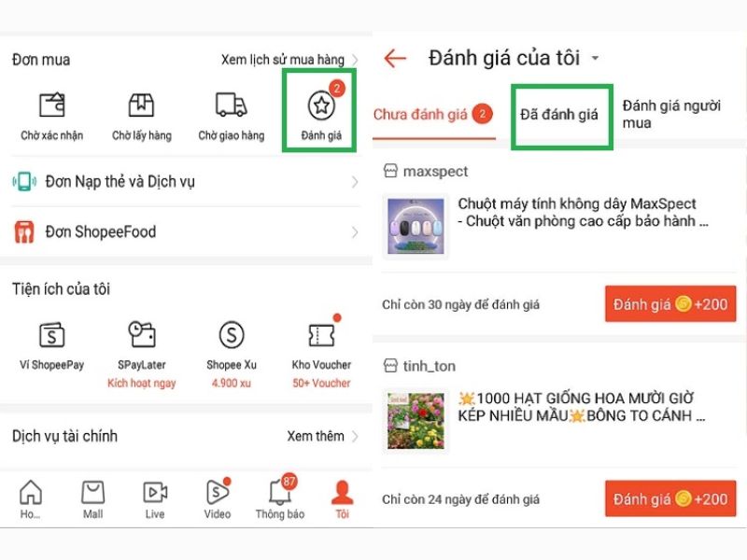Open SPayLater icon
The height and width of the screenshot is (560, 747).
(x=142, y=334)
